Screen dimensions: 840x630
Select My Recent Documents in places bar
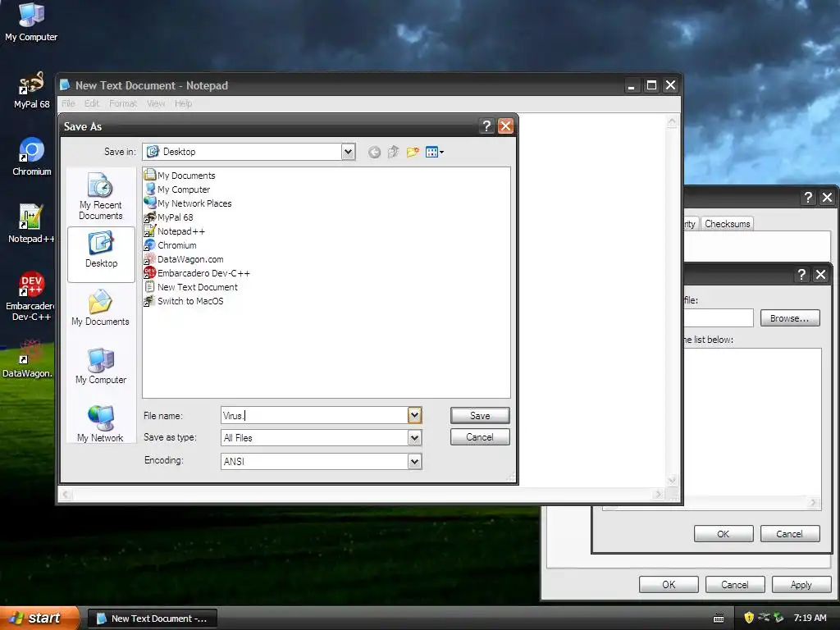[101, 197]
